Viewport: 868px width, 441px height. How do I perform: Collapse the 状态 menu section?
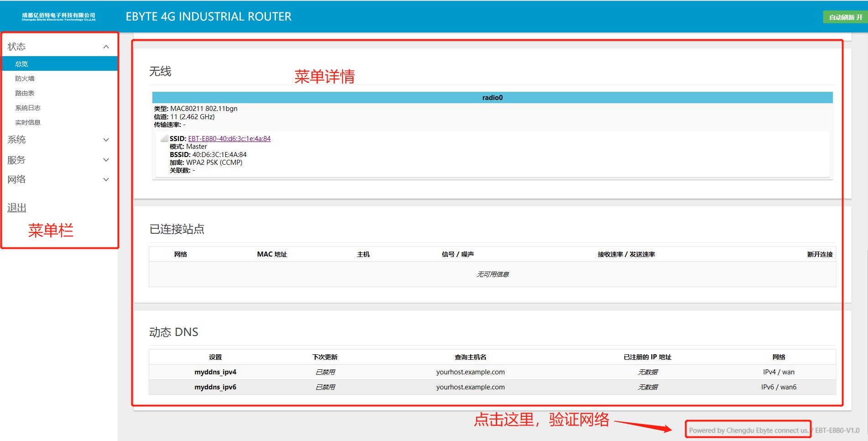tap(106, 47)
